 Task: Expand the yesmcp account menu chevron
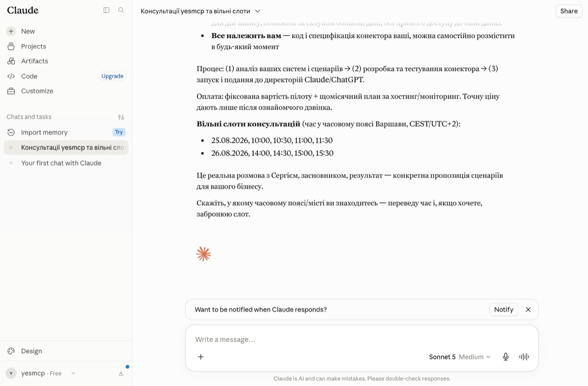[x=73, y=373]
